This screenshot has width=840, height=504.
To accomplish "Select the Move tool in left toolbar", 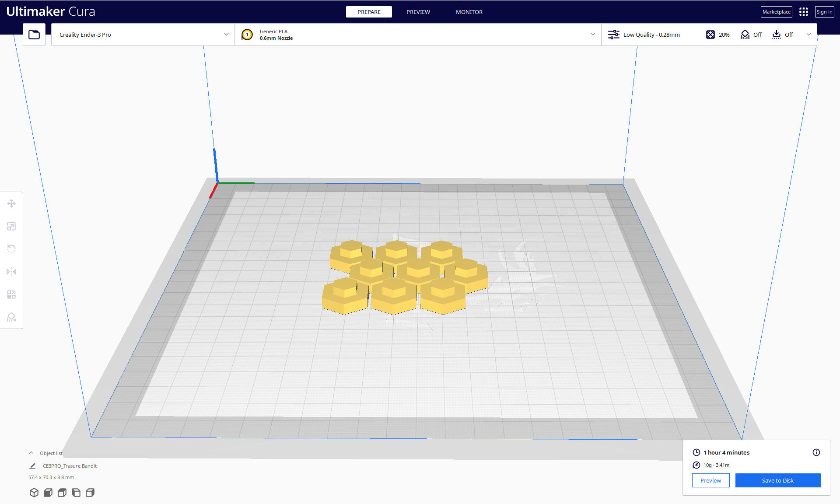I will [11, 203].
